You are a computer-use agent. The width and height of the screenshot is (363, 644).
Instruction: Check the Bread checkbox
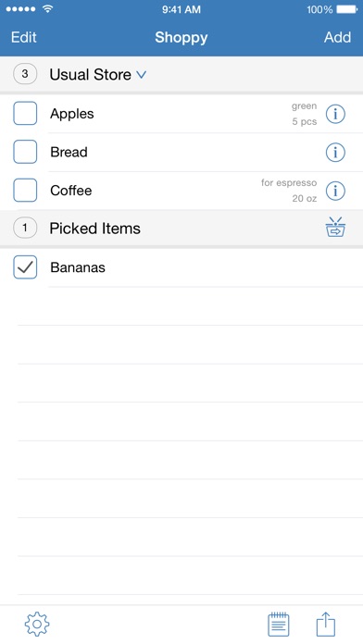[25, 152]
